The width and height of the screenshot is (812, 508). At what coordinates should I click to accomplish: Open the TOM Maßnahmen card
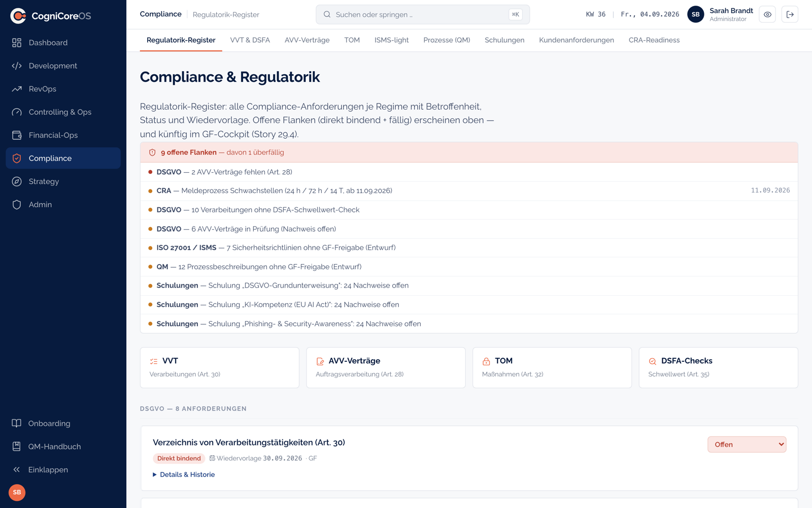[x=552, y=368]
